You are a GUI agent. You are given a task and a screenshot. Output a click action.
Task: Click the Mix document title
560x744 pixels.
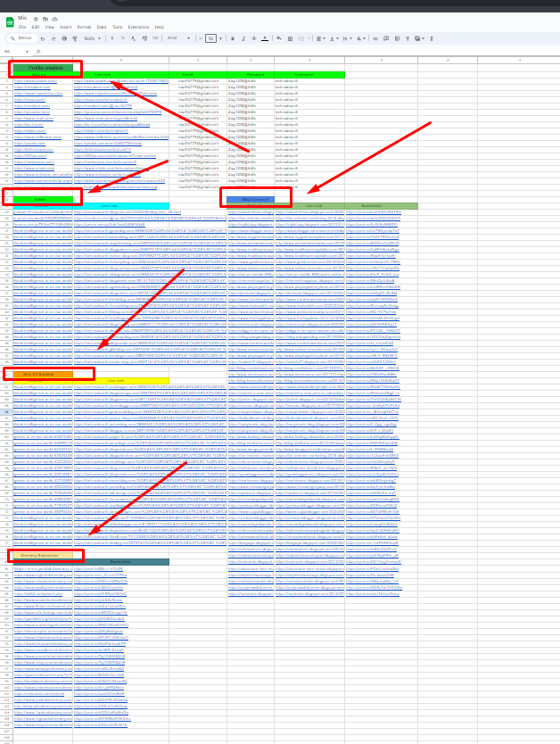click(22, 18)
